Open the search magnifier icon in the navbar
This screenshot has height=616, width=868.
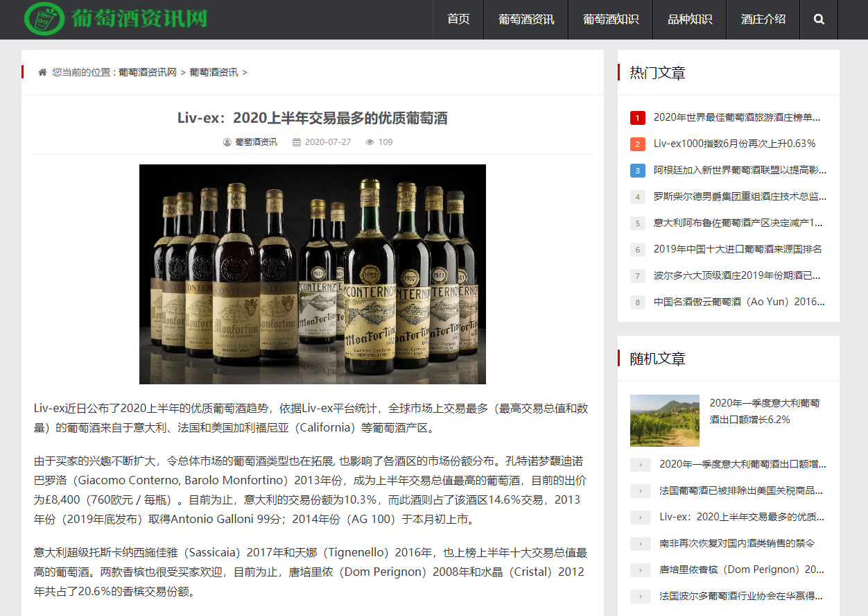click(x=819, y=19)
